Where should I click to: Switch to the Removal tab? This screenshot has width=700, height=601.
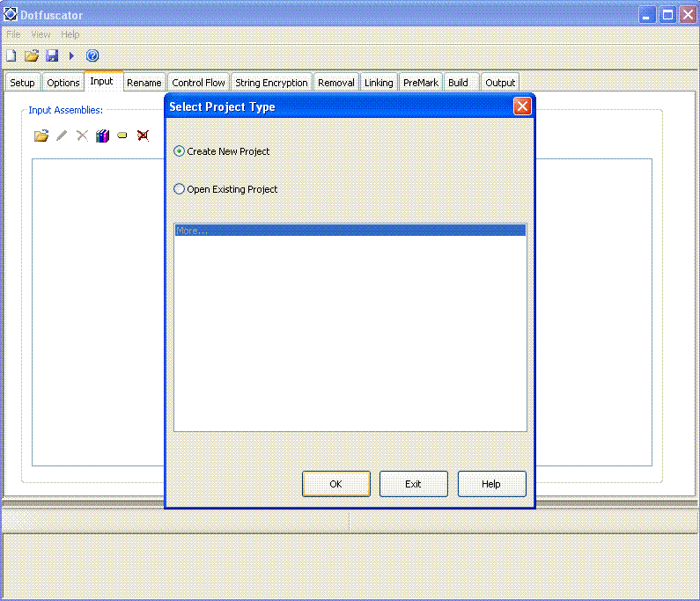[336, 83]
